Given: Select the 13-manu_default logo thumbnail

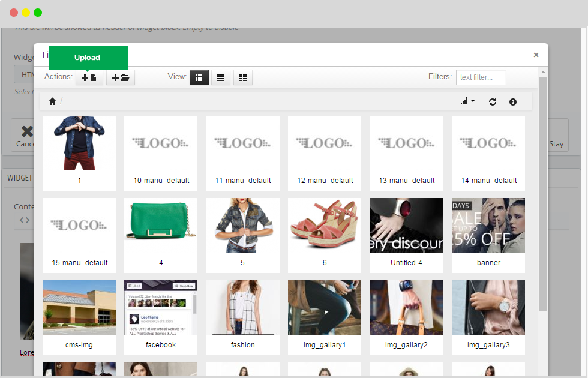Looking at the screenshot, I should tap(407, 143).
